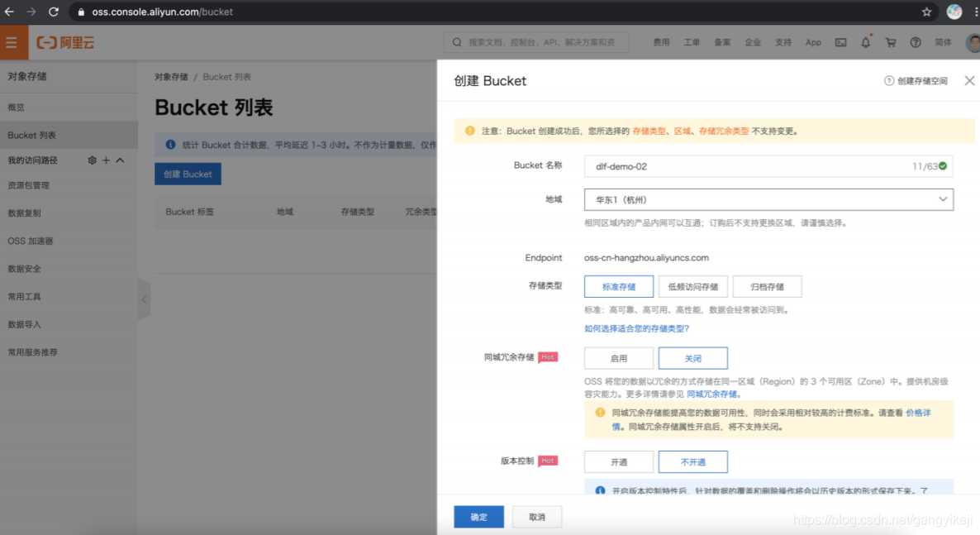Open settings gear beside 我的访问路径
980x535 pixels.
click(x=91, y=160)
